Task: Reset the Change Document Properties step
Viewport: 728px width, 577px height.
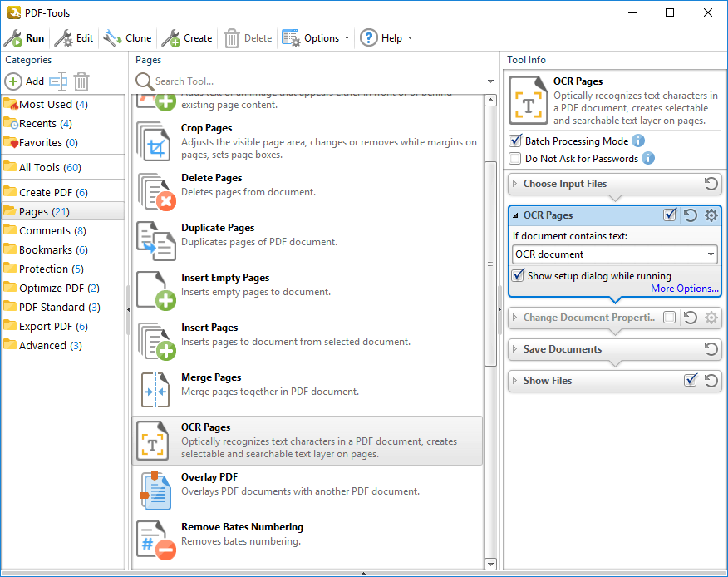Action: [691, 318]
